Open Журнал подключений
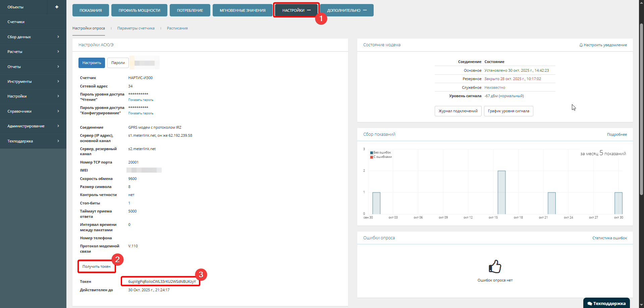This screenshot has width=644, height=308. point(458,111)
